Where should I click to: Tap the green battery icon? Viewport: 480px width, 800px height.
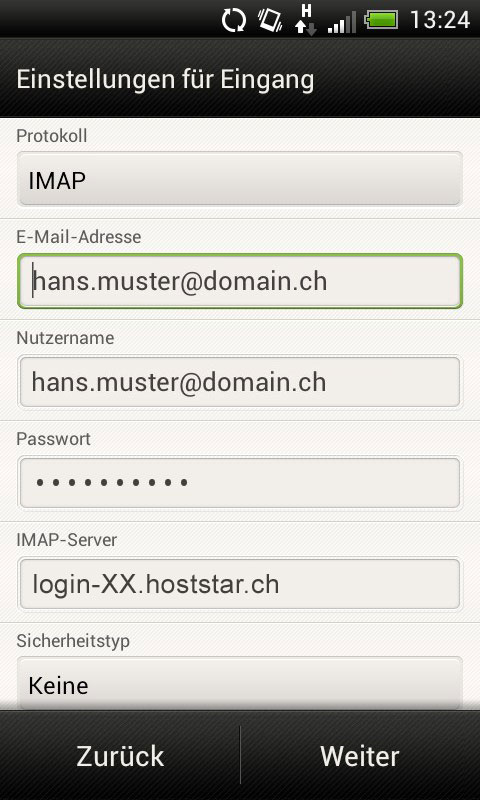pos(381,20)
